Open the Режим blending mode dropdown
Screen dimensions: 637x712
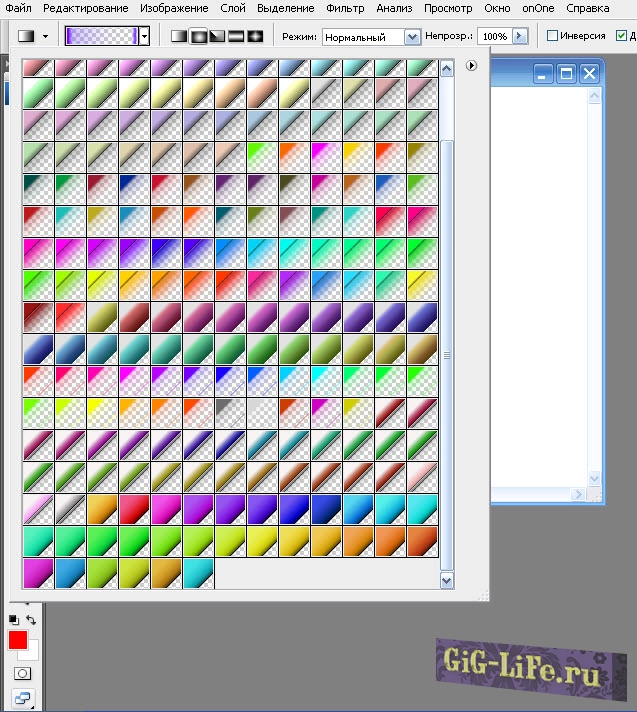coord(411,36)
